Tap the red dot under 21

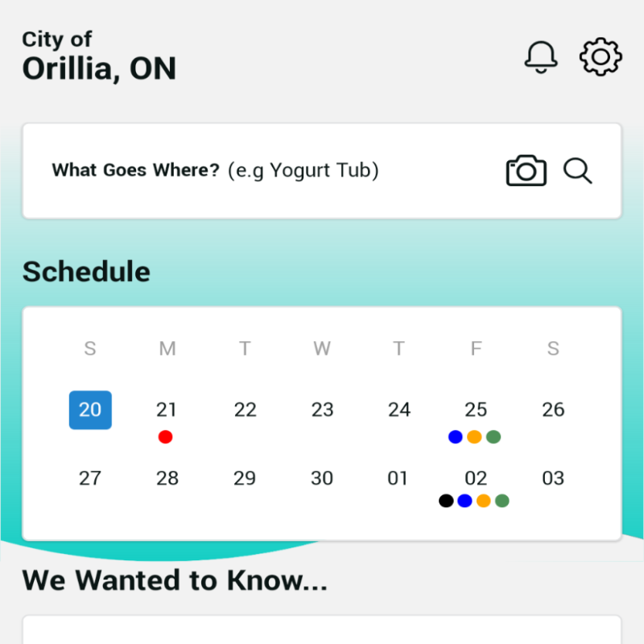(166, 436)
